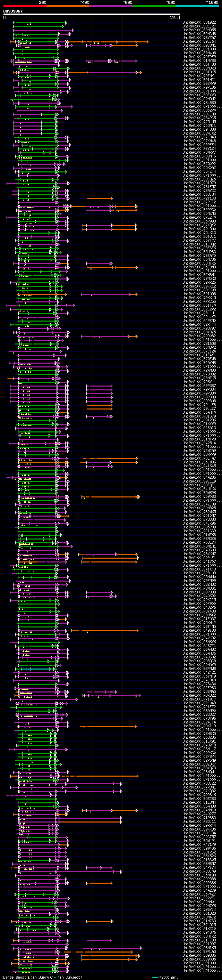Open hit UniRef100_B9HD55
The height and width of the screenshot is (980, 222).
click(199, 30)
